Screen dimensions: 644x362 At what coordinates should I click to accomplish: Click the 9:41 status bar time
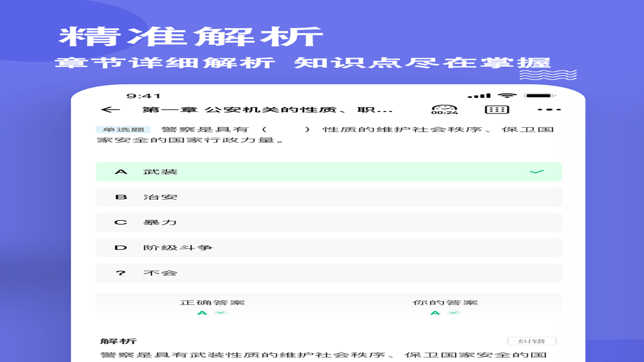coord(143,96)
